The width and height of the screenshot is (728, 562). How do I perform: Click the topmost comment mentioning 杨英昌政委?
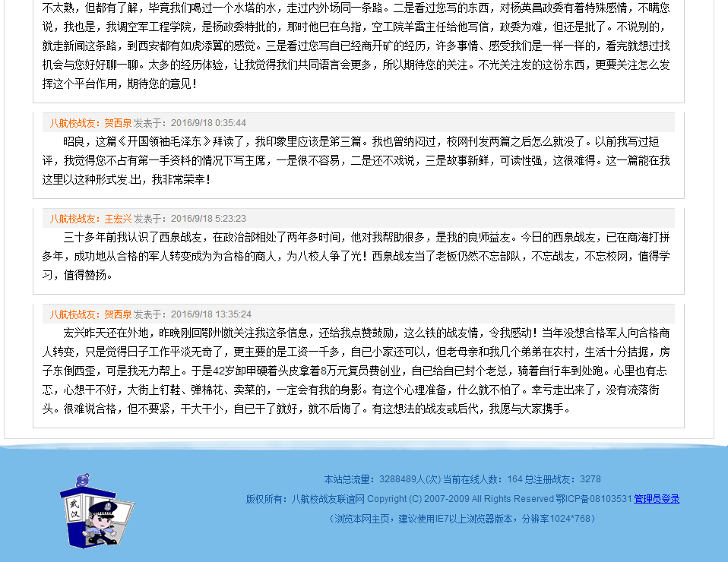(357, 46)
